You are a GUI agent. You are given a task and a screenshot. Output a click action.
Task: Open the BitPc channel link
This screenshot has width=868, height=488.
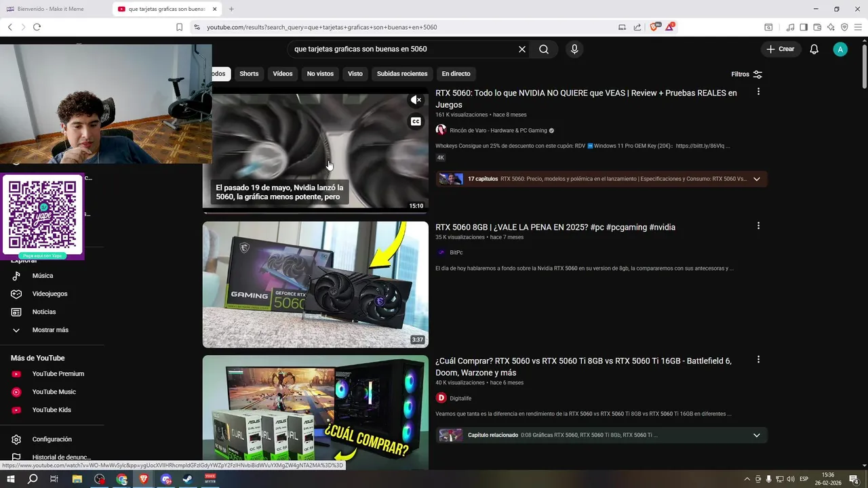pos(456,253)
